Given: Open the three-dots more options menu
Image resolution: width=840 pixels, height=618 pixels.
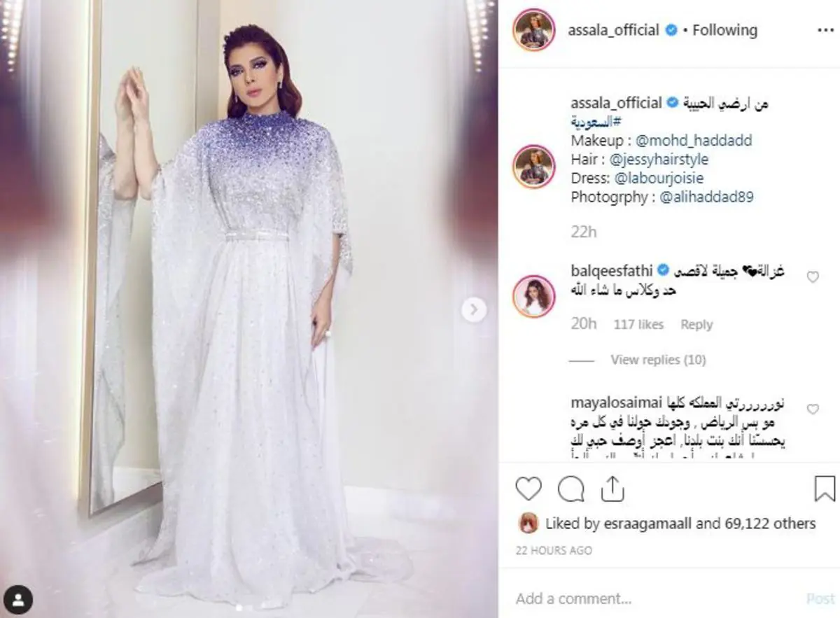Looking at the screenshot, I should tap(825, 31).
